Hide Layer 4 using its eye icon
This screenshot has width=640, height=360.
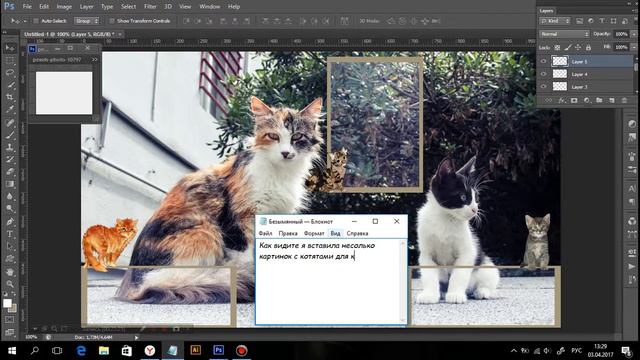coord(543,74)
